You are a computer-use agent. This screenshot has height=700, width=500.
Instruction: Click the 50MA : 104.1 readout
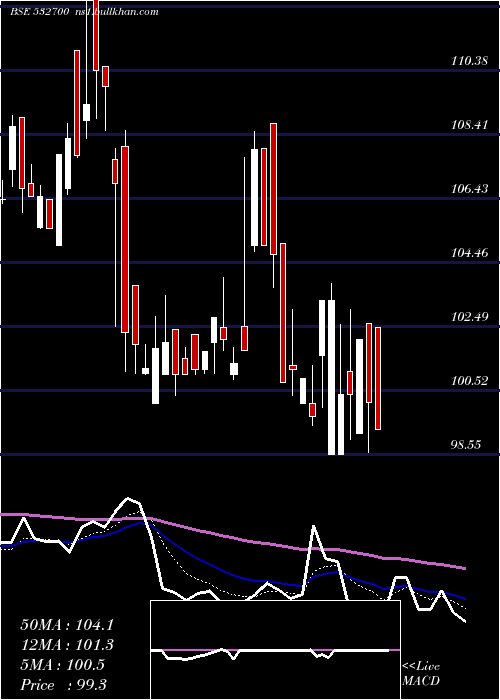[x=67, y=625]
